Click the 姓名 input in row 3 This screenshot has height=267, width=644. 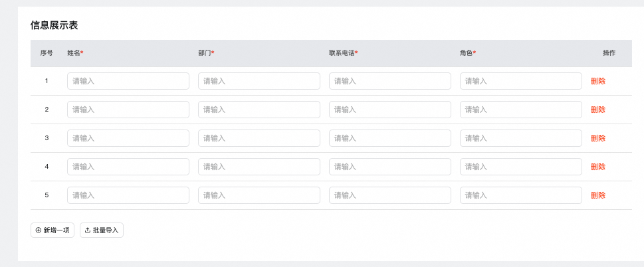pyautogui.click(x=128, y=138)
